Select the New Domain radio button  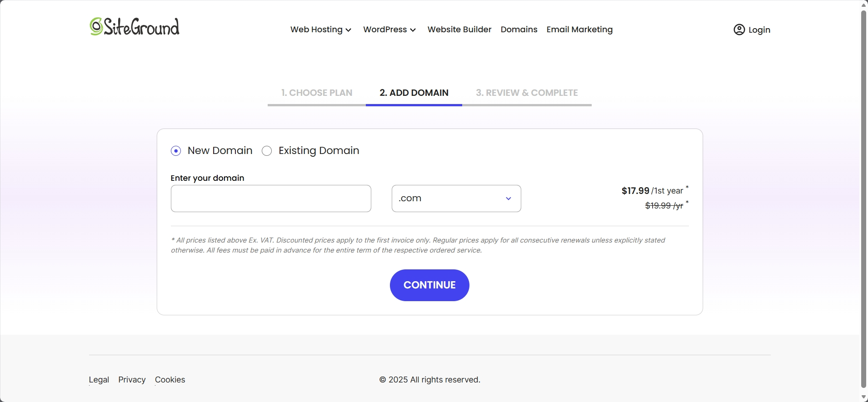point(176,151)
